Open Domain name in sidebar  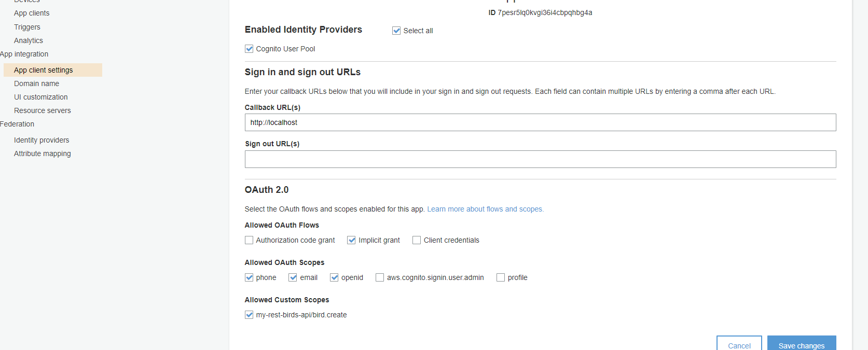coord(36,83)
